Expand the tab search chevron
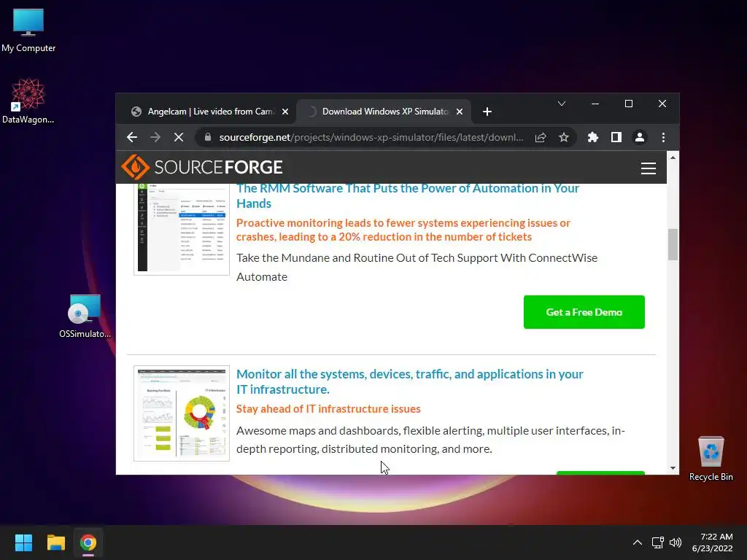Image resolution: width=747 pixels, height=560 pixels. point(562,104)
